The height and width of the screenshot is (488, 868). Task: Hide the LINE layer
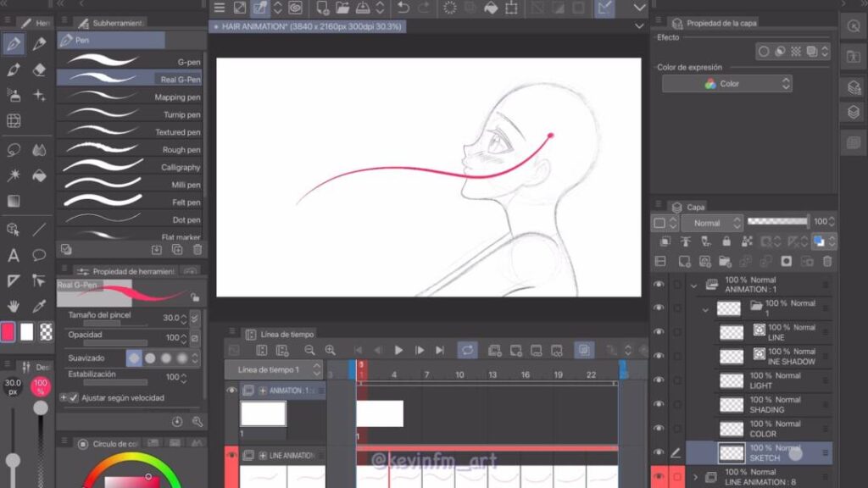click(x=659, y=332)
